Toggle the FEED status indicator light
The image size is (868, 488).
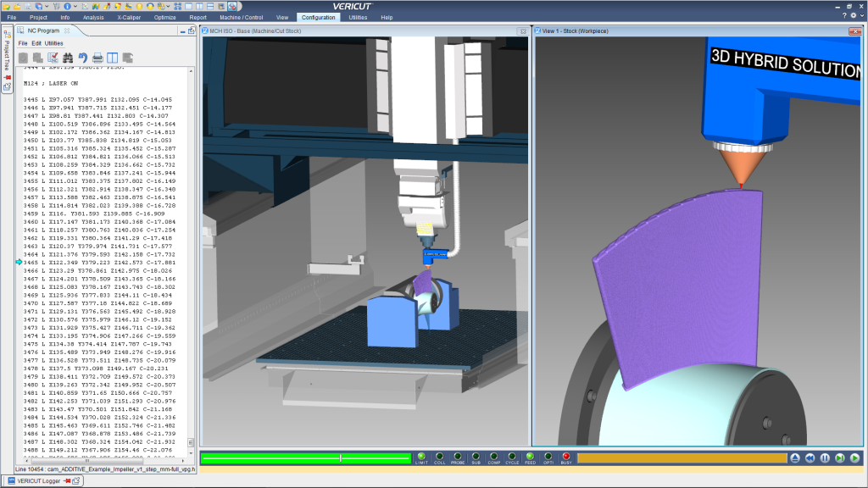(530, 457)
